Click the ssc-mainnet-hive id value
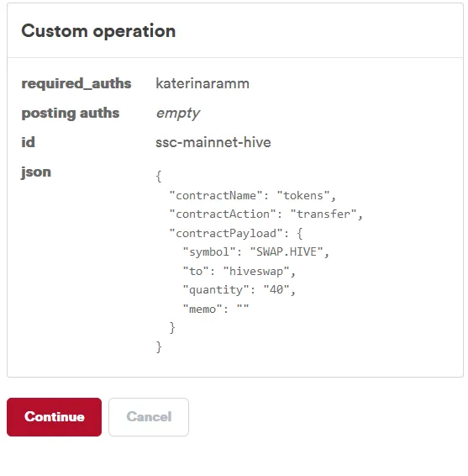This screenshot has width=468, height=476. [x=213, y=142]
